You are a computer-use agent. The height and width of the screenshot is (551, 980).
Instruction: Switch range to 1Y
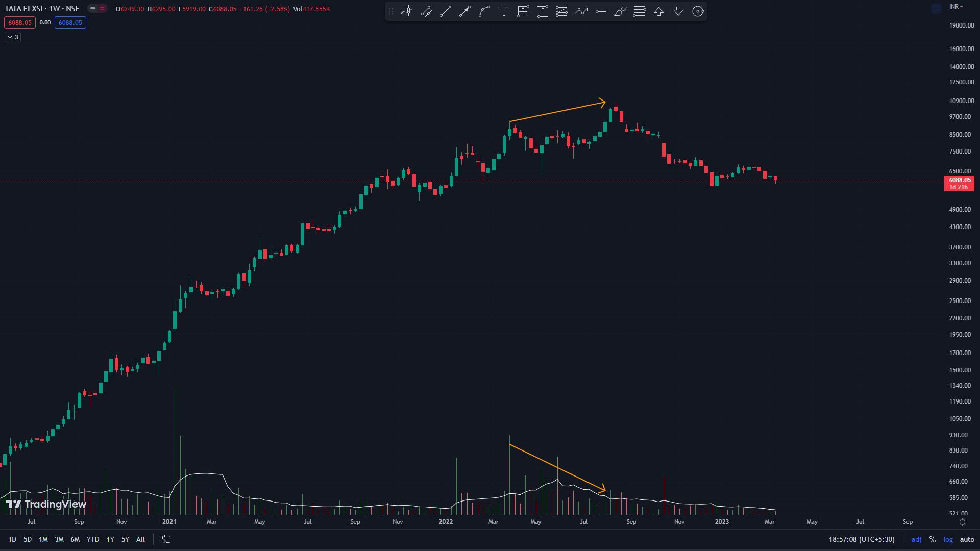pos(110,539)
